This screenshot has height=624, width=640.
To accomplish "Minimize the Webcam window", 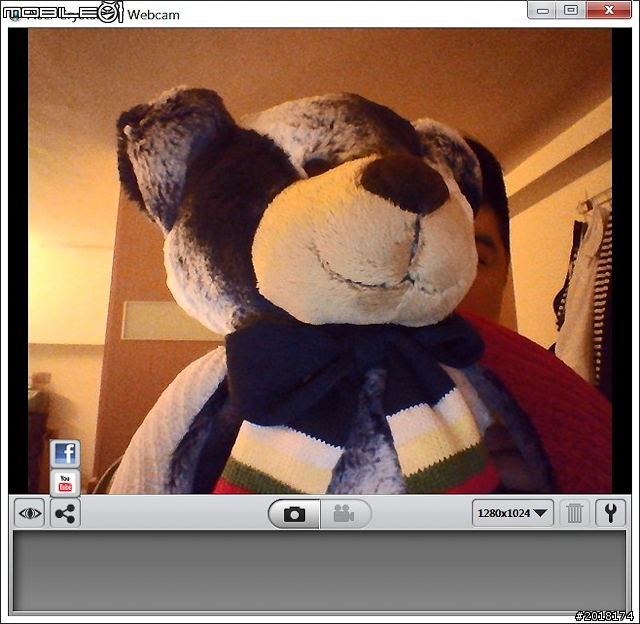I will pyautogui.click(x=542, y=10).
